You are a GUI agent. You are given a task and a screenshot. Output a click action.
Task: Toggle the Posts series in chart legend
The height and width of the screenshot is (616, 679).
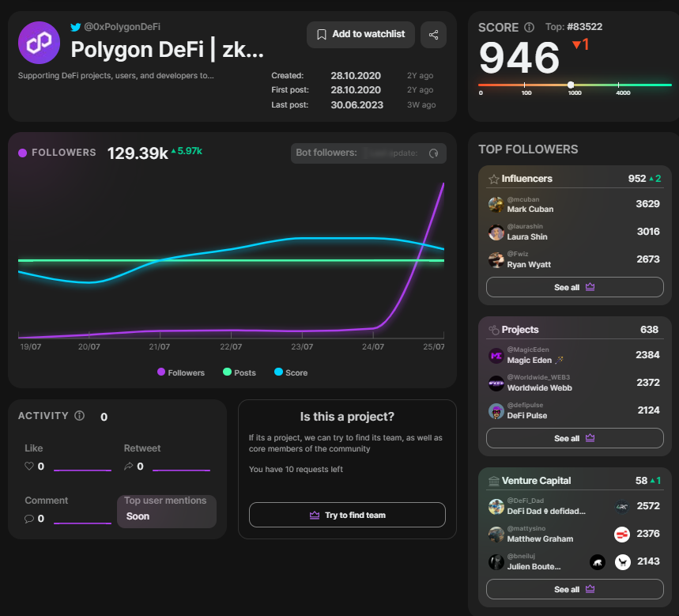point(240,372)
